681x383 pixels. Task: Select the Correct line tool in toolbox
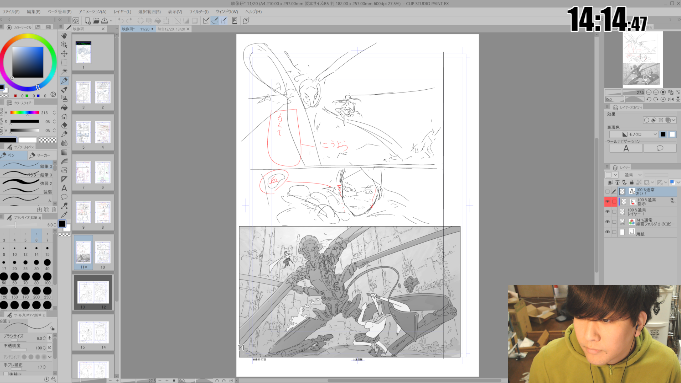point(64,205)
